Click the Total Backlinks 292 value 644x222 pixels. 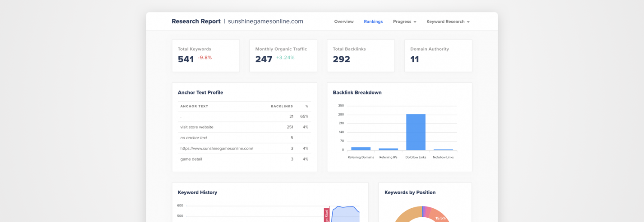[341, 59]
